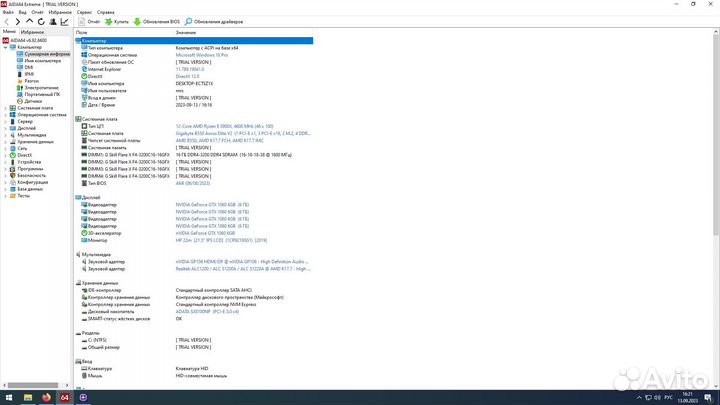Select the Клавиатура HID row
The image size is (720, 405).
(194, 368)
